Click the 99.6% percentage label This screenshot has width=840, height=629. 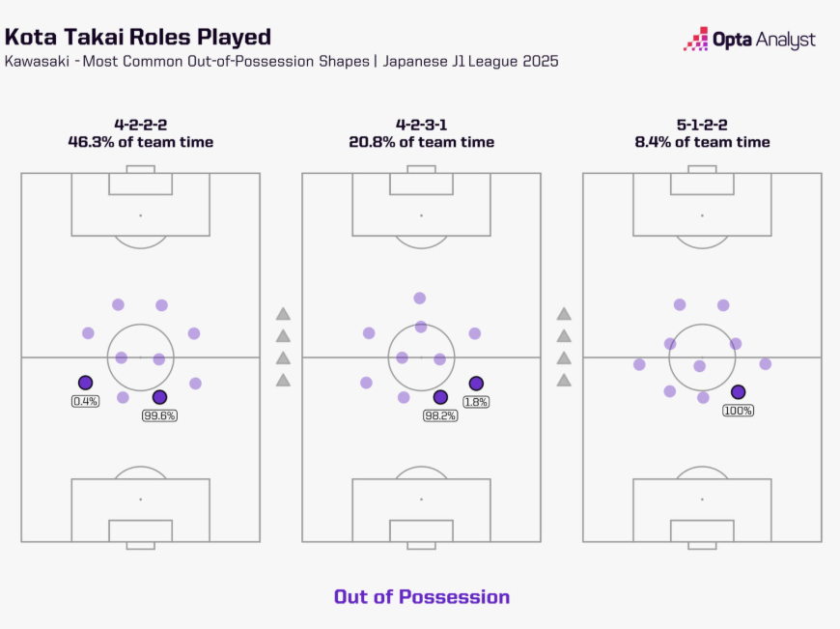159,415
